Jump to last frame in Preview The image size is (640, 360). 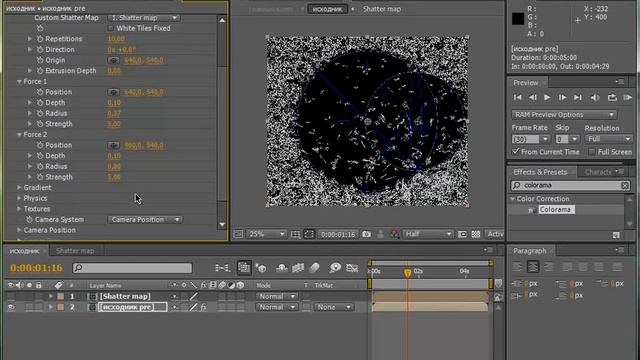578,98
